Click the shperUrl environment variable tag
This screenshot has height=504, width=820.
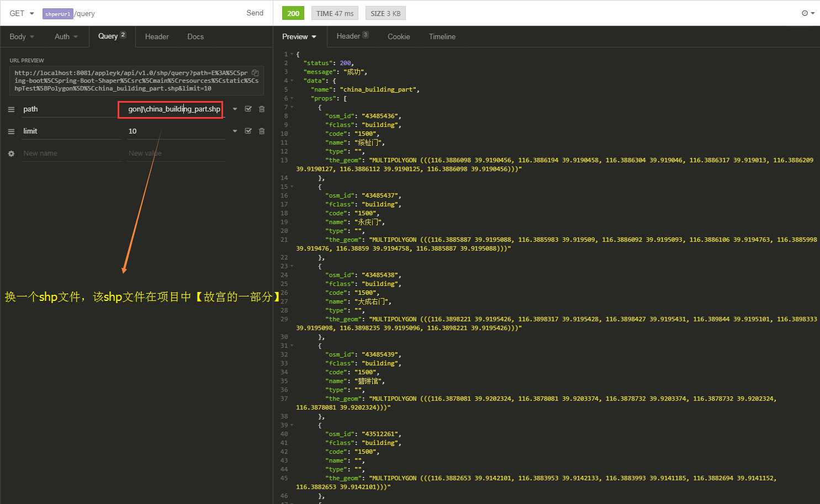point(58,14)
